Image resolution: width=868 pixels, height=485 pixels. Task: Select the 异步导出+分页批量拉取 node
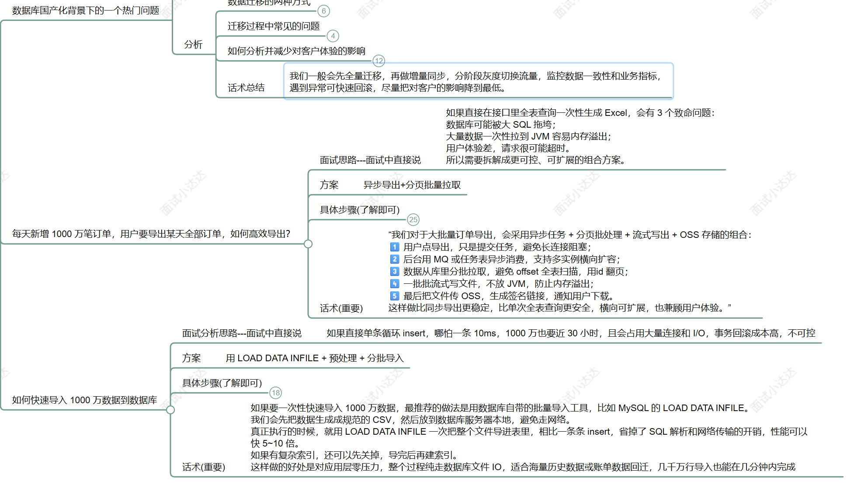[412, 185]
